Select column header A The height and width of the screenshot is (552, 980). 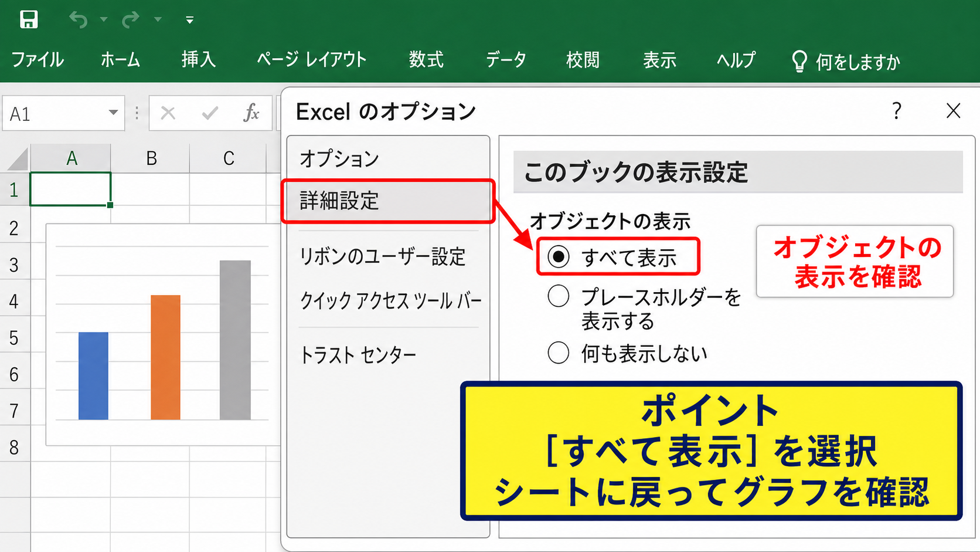tap(71, 158)
